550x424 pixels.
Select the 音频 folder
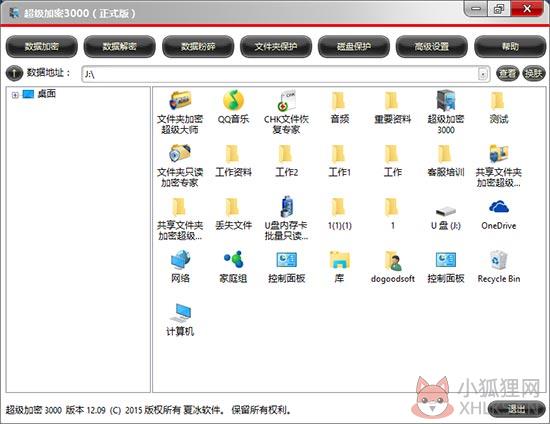tap(339, 107)
